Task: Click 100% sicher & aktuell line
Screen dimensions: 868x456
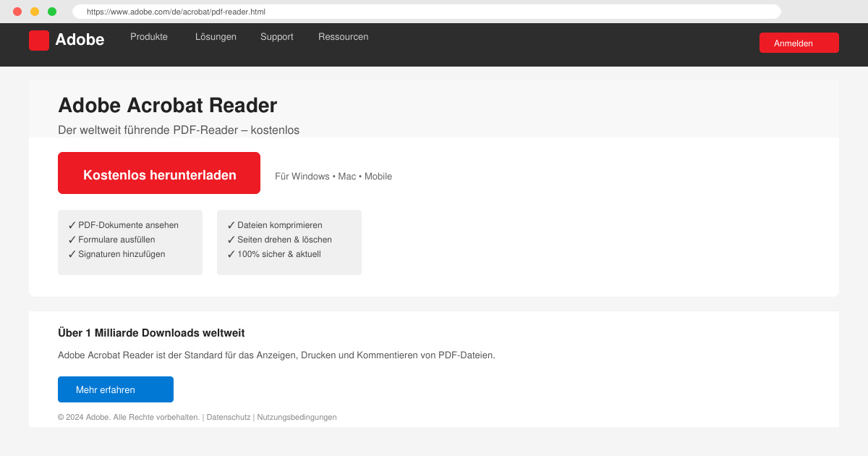Action: click(274, 254)
